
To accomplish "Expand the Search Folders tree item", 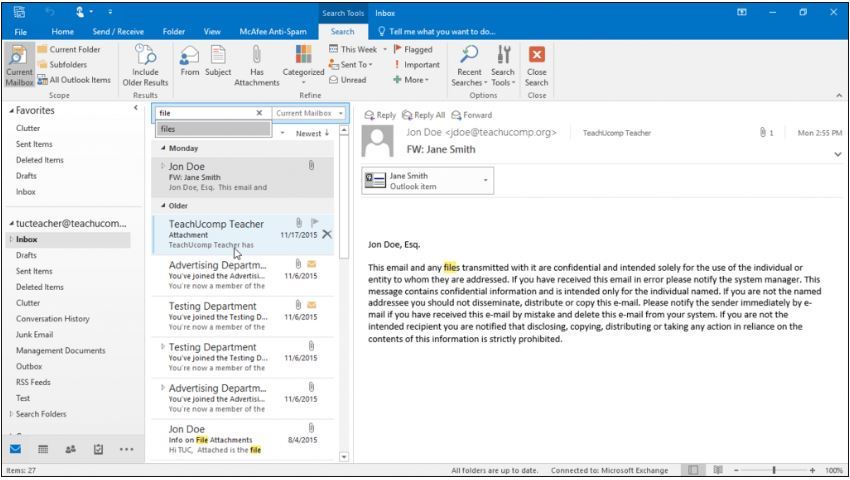I will click(x=11, y=414).
